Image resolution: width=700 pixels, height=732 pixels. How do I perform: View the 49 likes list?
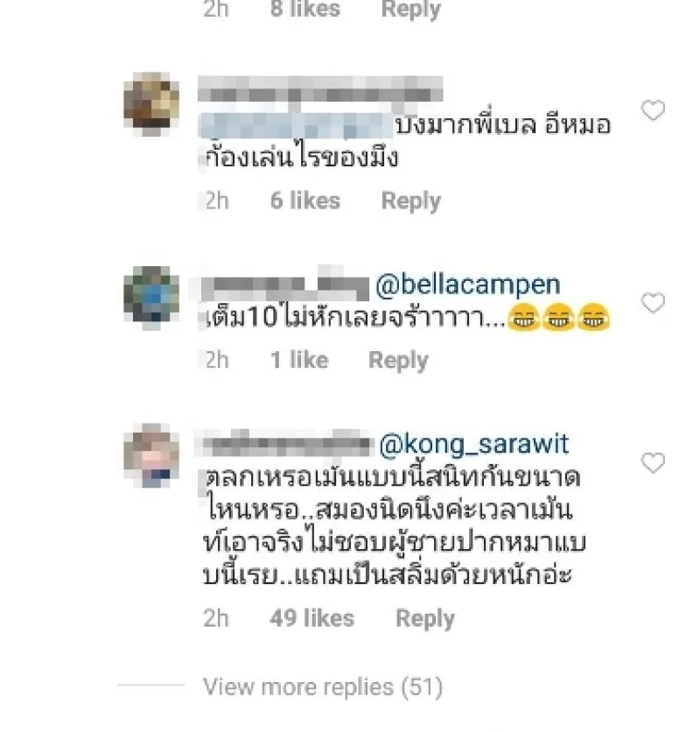point(311,618)
